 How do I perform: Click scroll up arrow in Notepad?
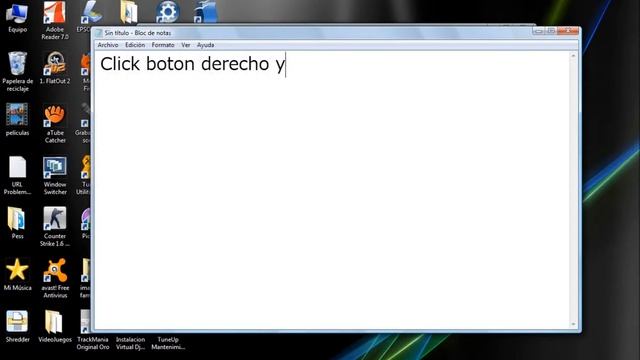pos(573,56)
